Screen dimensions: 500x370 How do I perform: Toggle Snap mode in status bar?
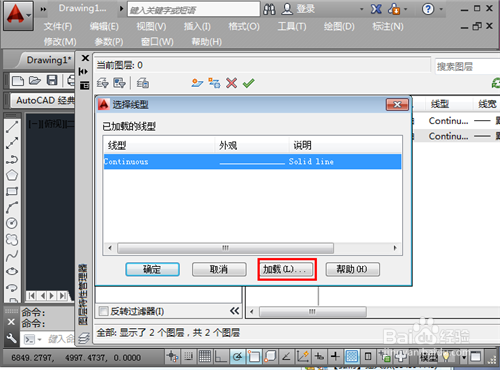point(189,357)
